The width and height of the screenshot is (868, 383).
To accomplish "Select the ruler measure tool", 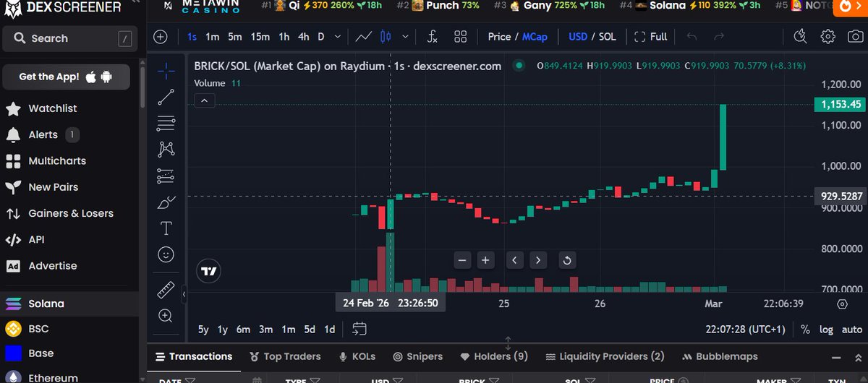I will [x=166, y=290].
